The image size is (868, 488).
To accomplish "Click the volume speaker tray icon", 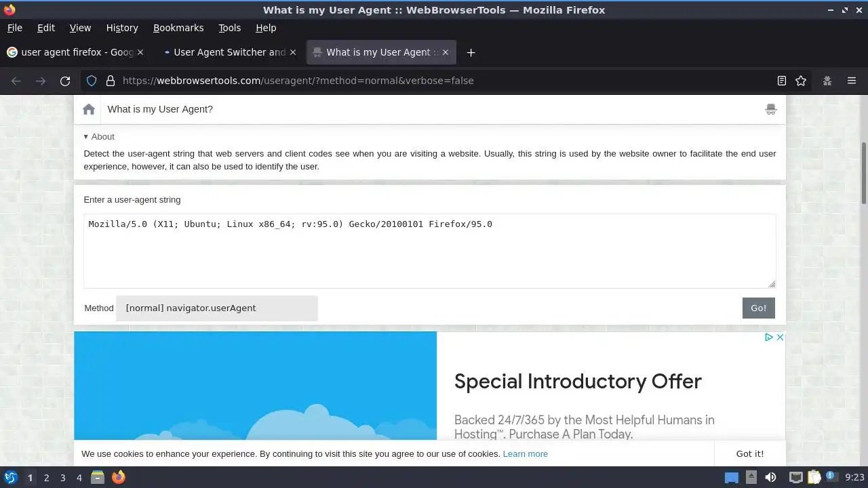I will 770,477.
